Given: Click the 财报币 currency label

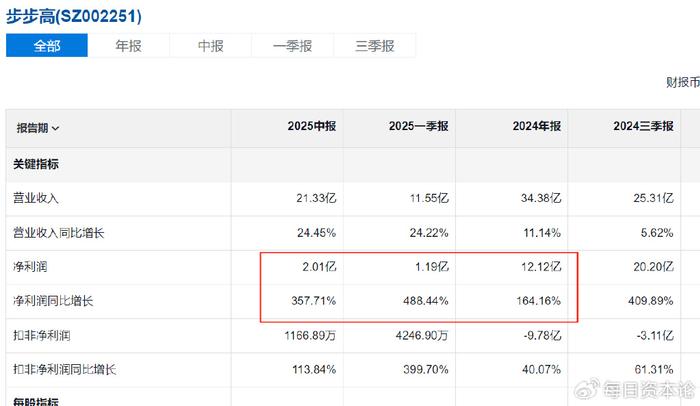Looking at the screenshot, I should coord(683,82).
